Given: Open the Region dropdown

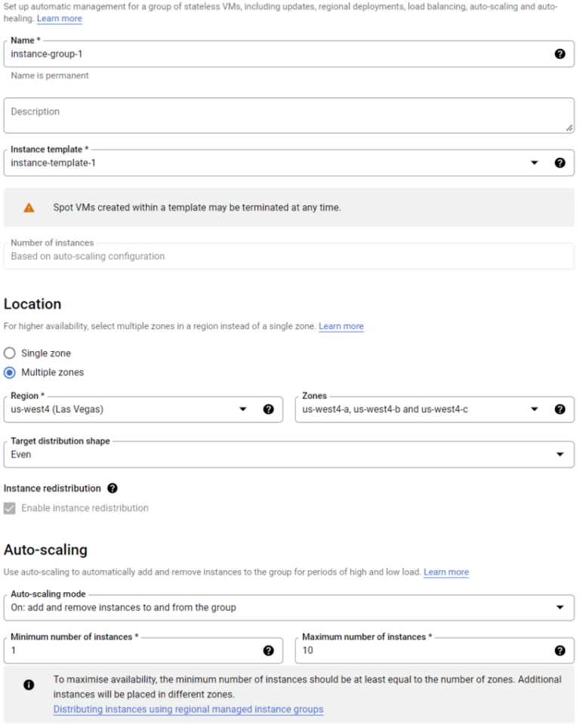Looking at the screenshot, I should [243, 409].
